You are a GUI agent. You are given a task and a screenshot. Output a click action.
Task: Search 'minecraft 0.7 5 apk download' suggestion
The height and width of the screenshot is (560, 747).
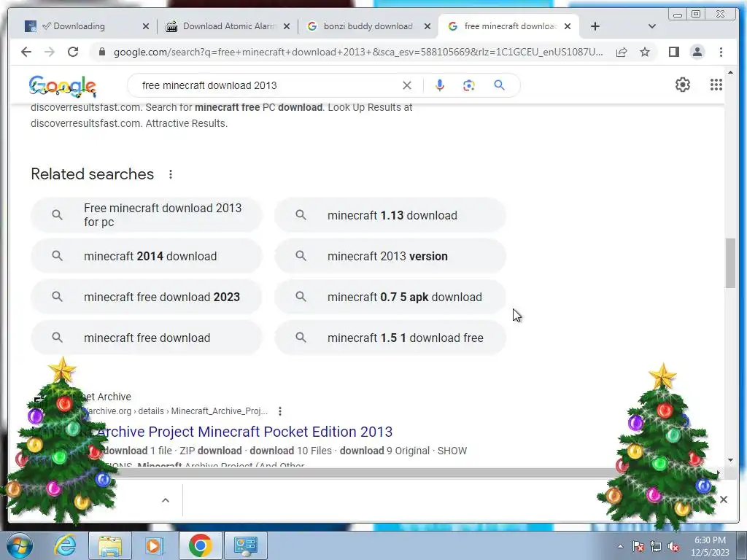390,297
